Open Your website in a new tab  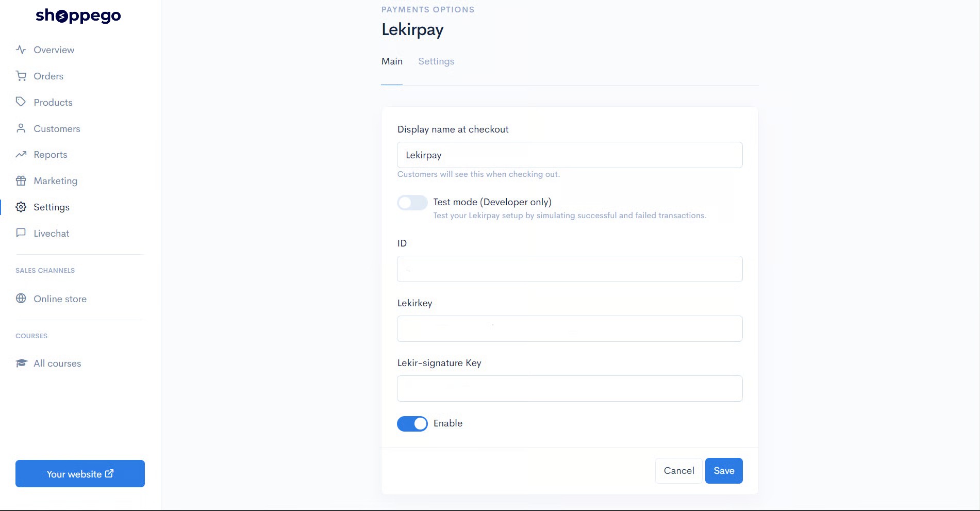[x=80, y=474]
